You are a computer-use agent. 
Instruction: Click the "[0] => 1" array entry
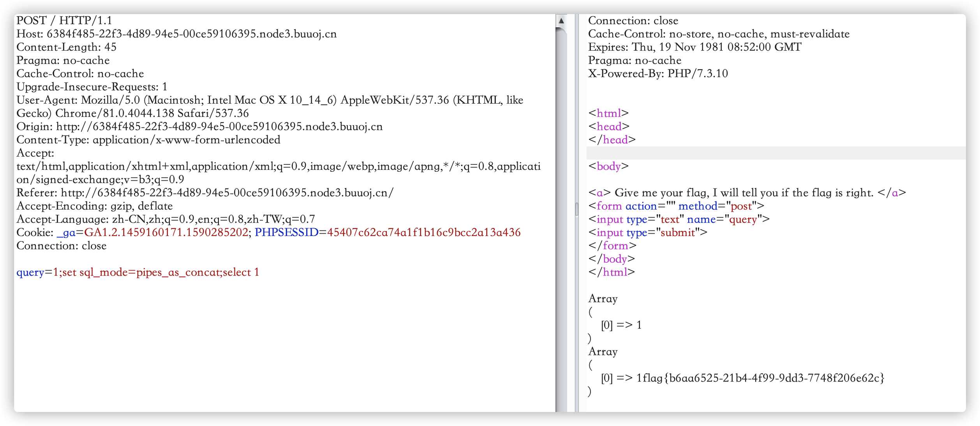621,325
